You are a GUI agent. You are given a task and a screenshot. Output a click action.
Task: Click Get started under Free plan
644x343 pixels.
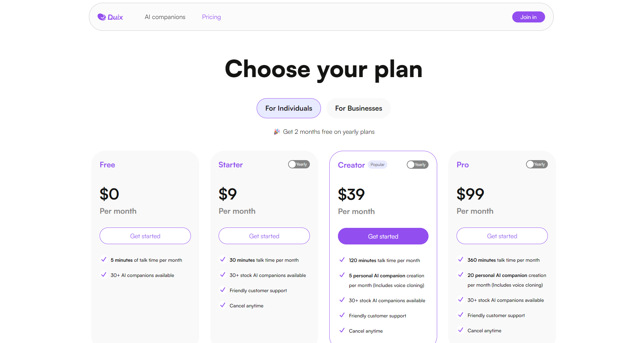(145, 236)
